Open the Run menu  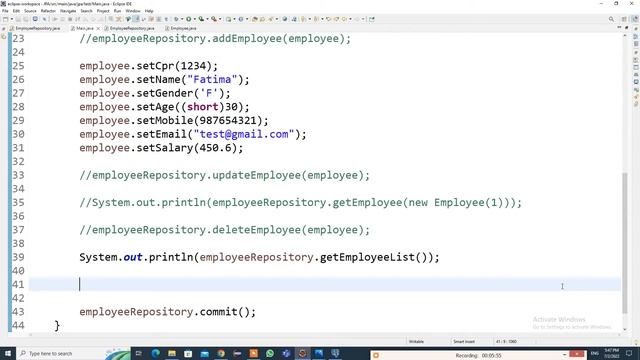[x=117, y=11]
